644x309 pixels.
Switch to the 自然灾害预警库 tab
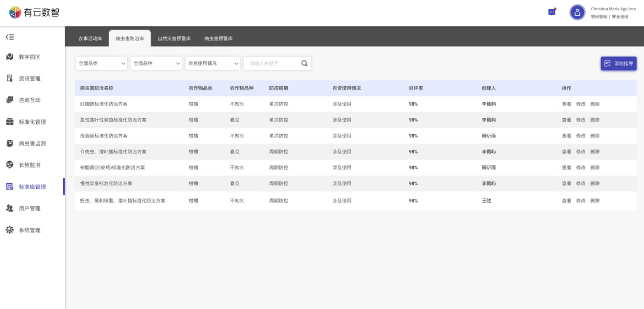[x=174, y=38]
